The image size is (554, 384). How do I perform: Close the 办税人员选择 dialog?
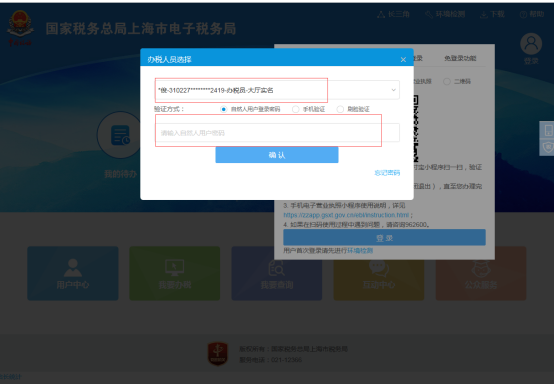coord(403,60)
